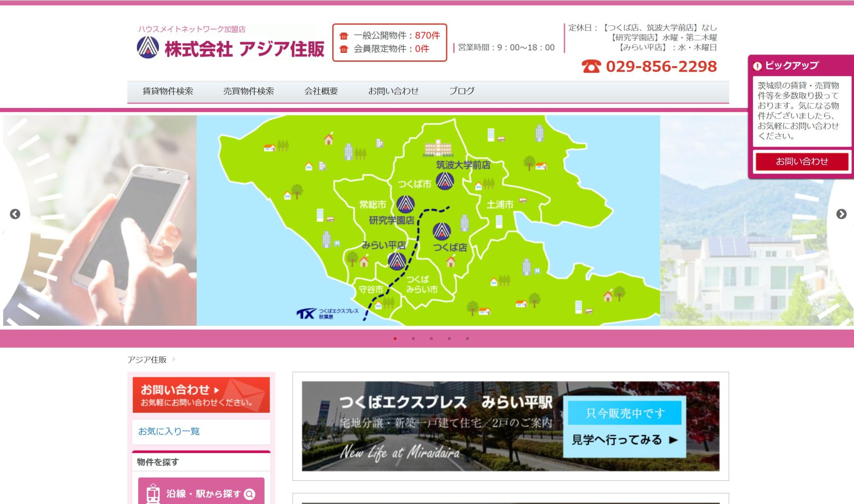Click 守谷市 label on the map
This screenshot has width=854, height=504.
[371, 289]
